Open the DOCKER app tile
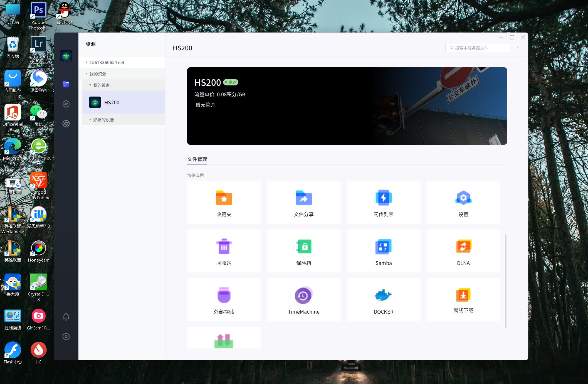 [383, 300]
